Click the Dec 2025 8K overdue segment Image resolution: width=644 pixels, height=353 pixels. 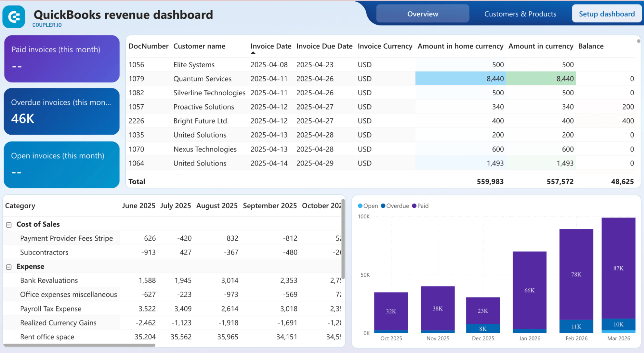tap(483, 329)
